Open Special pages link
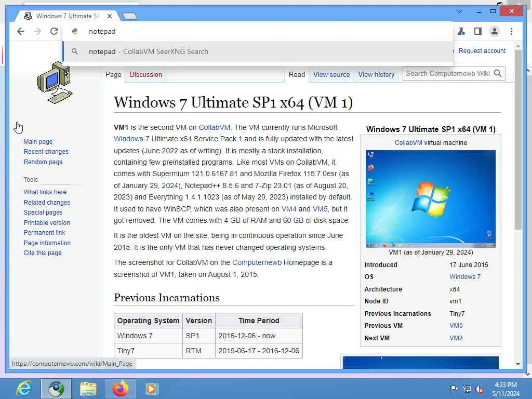Viewport: 532px width, 399px height. click(x=43, y=212)
